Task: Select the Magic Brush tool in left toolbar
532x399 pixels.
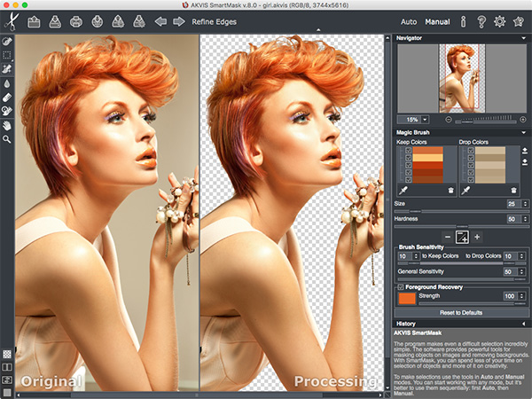Action: point(7,67)
